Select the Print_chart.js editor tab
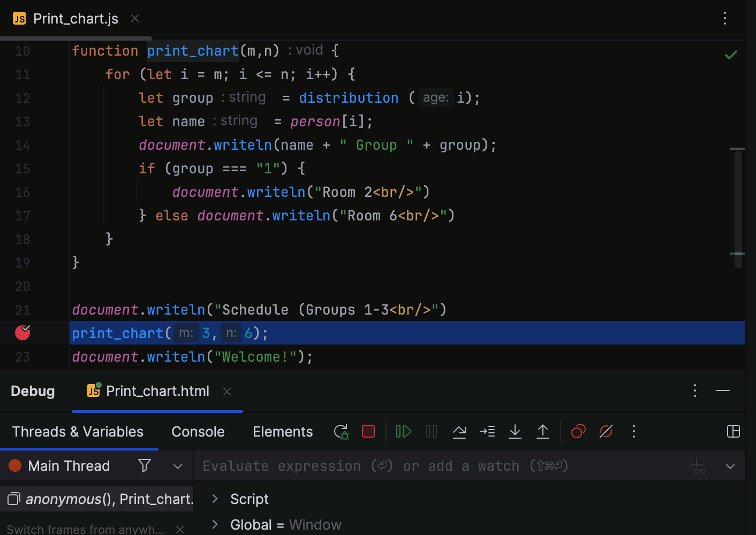The height and width of the screenshot is (535, 756). (x=75, y=18)
